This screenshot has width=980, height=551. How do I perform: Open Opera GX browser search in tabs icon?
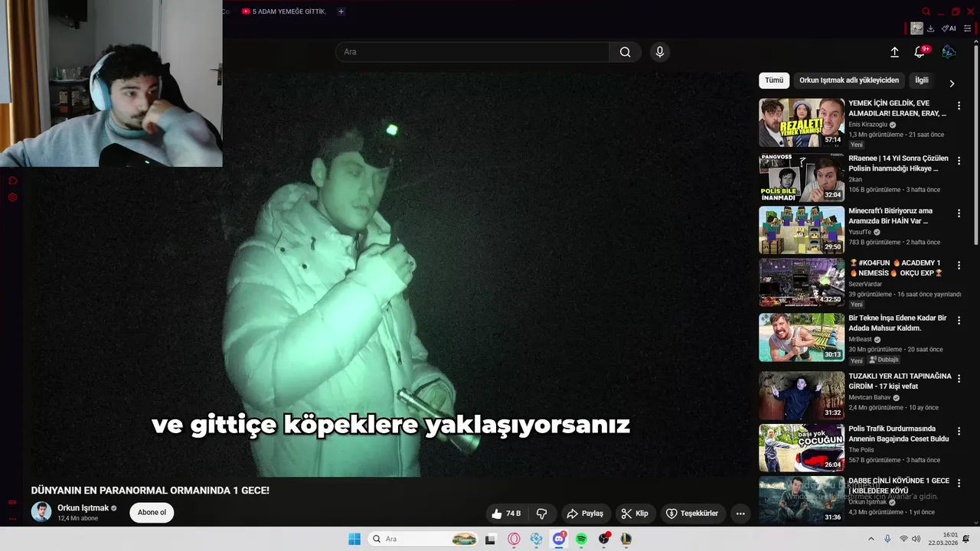coord(926,11)
